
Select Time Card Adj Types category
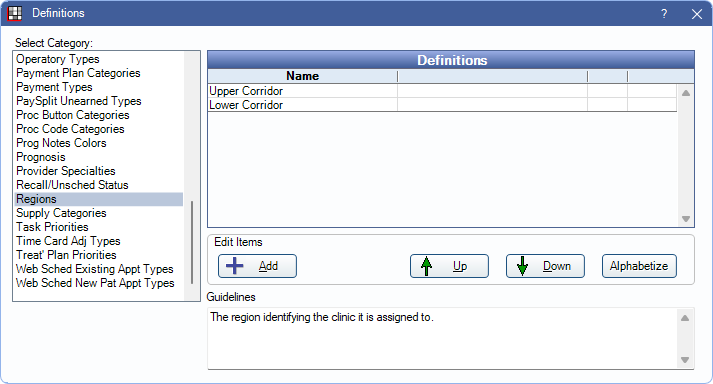point(99,241)
